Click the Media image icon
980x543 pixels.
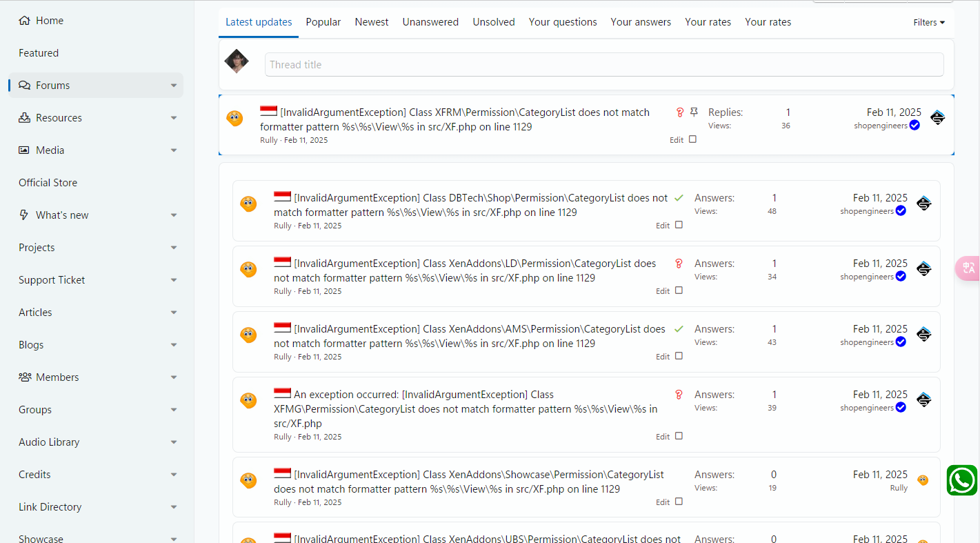25,150
